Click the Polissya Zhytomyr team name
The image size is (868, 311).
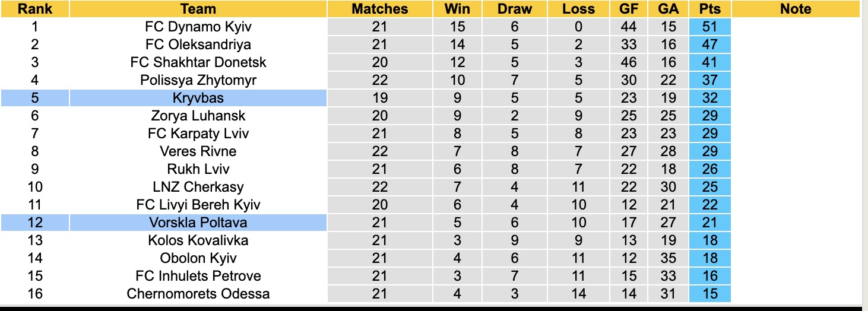click(x=198, y=80)
